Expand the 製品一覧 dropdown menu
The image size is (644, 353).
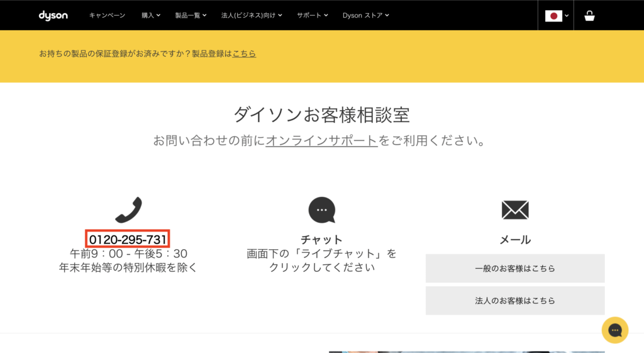[x=191, y=15]
